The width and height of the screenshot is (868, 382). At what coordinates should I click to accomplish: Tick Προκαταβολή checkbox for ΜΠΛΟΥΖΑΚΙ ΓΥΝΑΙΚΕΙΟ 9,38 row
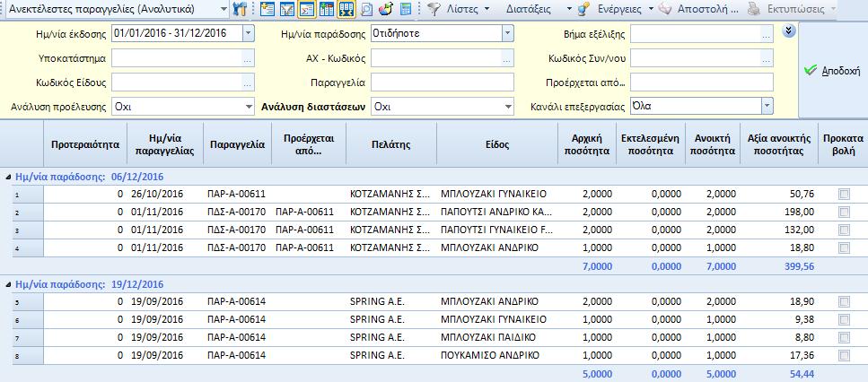tap(844, 319)
